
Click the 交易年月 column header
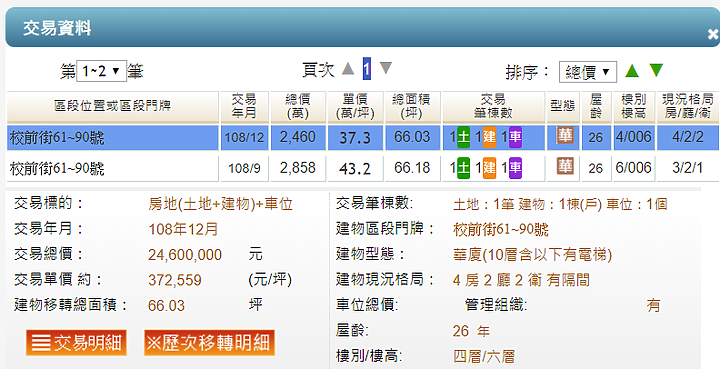pos(244,107)
